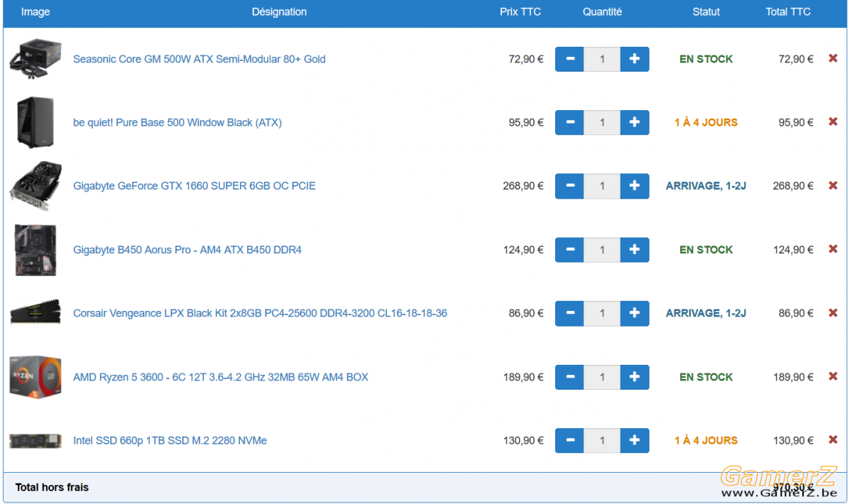
Task: Open the AMD Ryzen 5 3600 link
Action: 221,377
